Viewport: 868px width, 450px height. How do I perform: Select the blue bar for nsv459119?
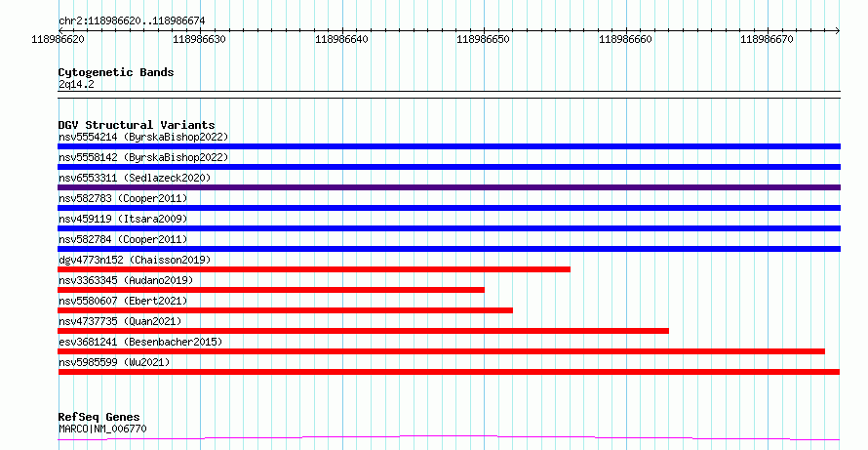449,228
